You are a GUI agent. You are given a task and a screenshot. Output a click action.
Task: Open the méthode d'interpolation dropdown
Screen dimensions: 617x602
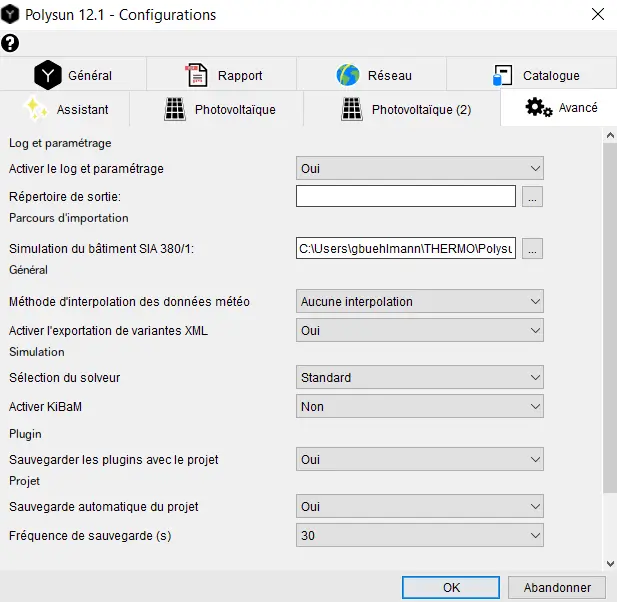point(419,301)
